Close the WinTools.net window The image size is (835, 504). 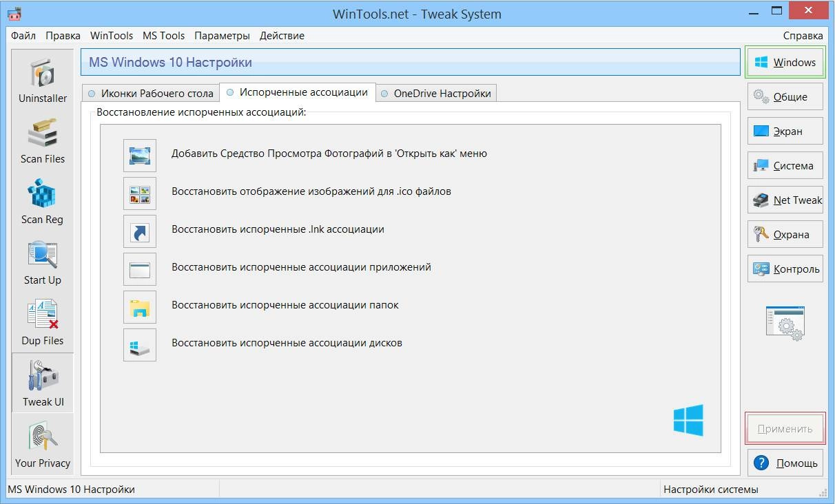810,10
